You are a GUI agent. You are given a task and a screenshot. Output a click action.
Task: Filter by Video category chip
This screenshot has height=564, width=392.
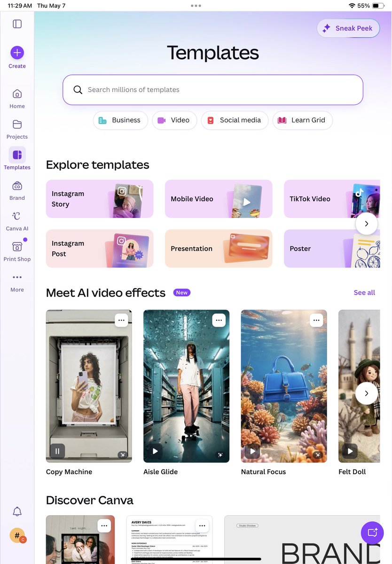coord(174,120)
